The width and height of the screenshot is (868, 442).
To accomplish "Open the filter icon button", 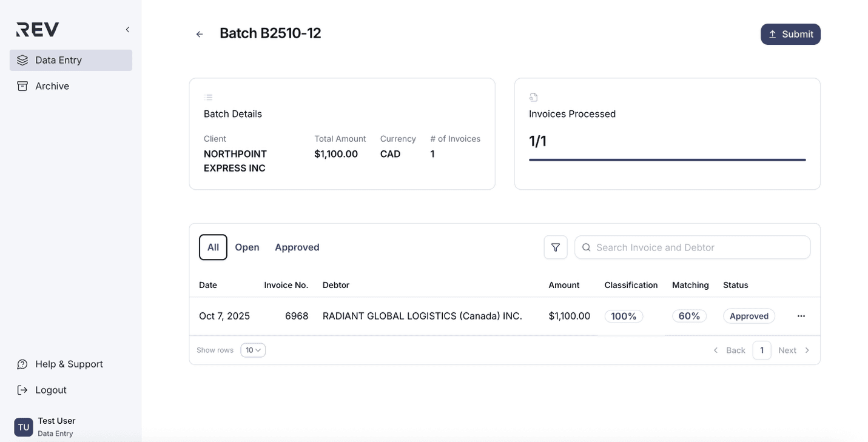I will click(x=555, y=247).
